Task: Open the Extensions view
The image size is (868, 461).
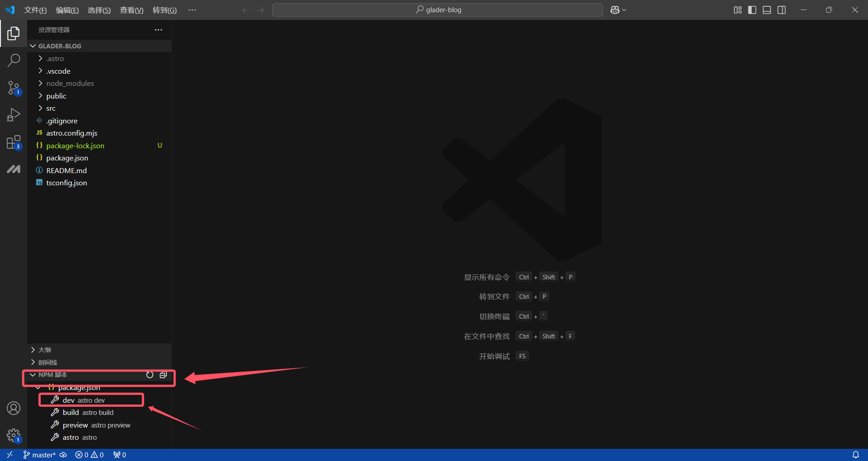Action: point(14,142)
